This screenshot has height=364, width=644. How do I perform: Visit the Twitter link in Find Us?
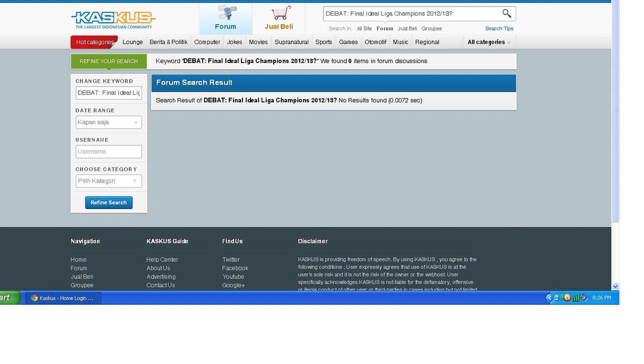tap(231, 260)
